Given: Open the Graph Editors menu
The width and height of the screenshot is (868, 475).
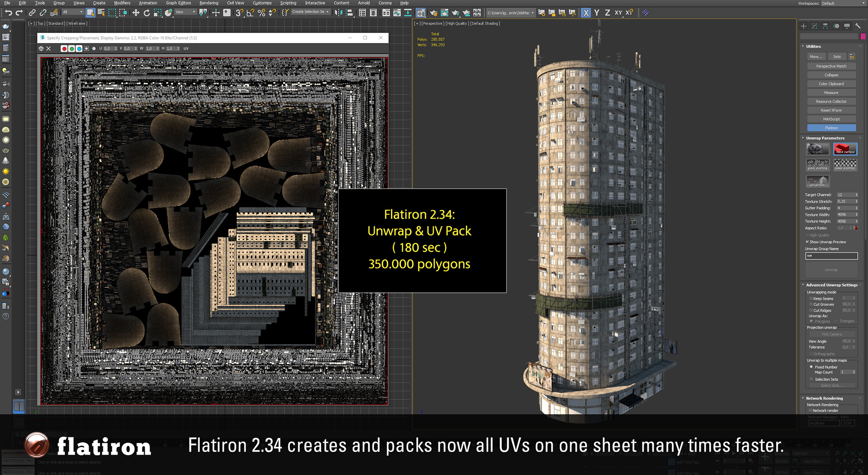Looking at the screenshot, I should (179, 3).
